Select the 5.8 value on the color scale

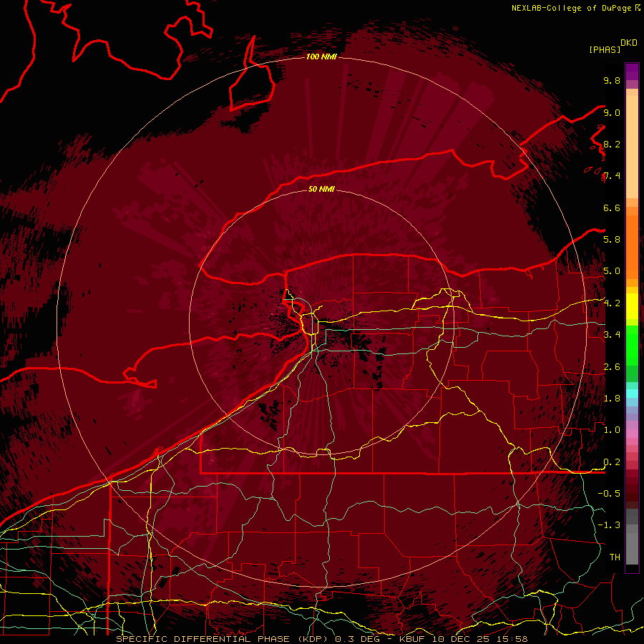[612, 240]
